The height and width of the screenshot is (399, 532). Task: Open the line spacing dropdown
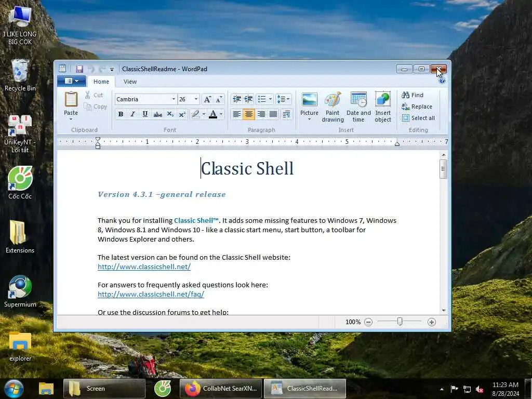click(283, 99)
